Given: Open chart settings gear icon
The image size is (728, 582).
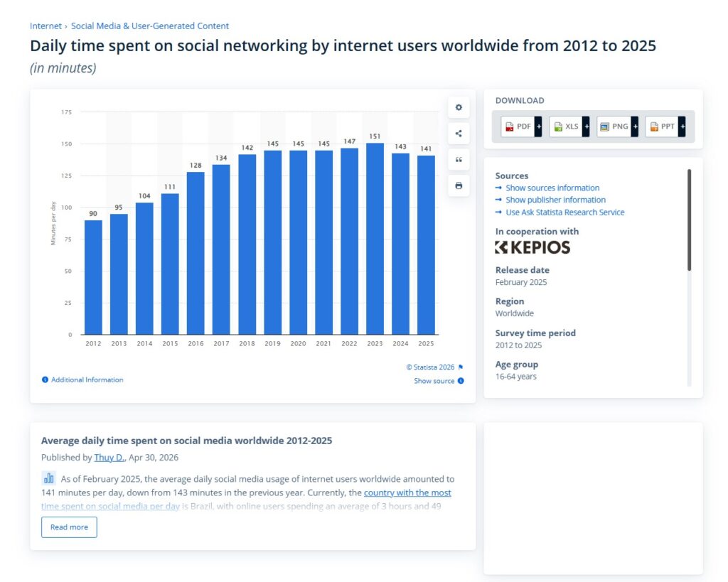Looking at the screenshot, I should [x=459, y=107].
